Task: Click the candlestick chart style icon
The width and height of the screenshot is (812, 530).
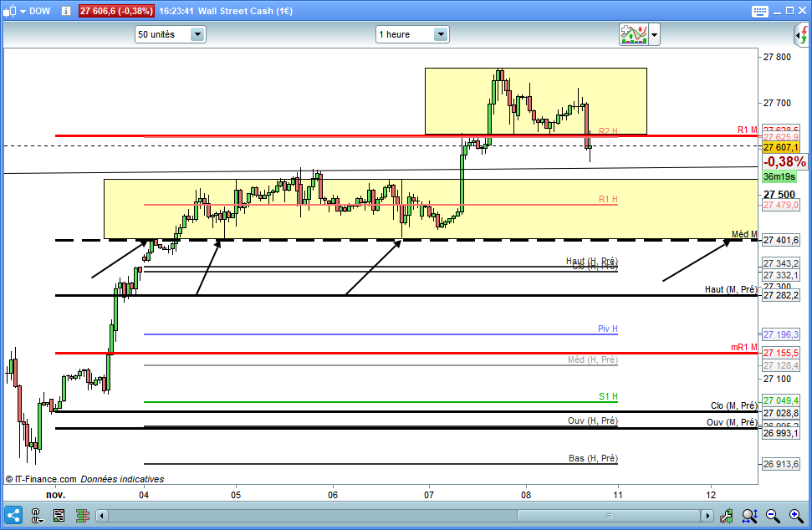Action: point(9,11)
